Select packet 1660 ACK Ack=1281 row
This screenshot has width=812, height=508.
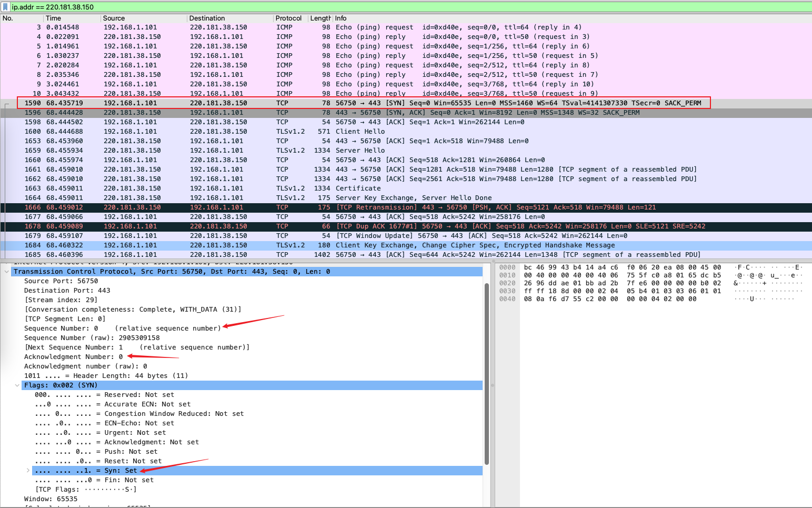click(x=406, y=160)
